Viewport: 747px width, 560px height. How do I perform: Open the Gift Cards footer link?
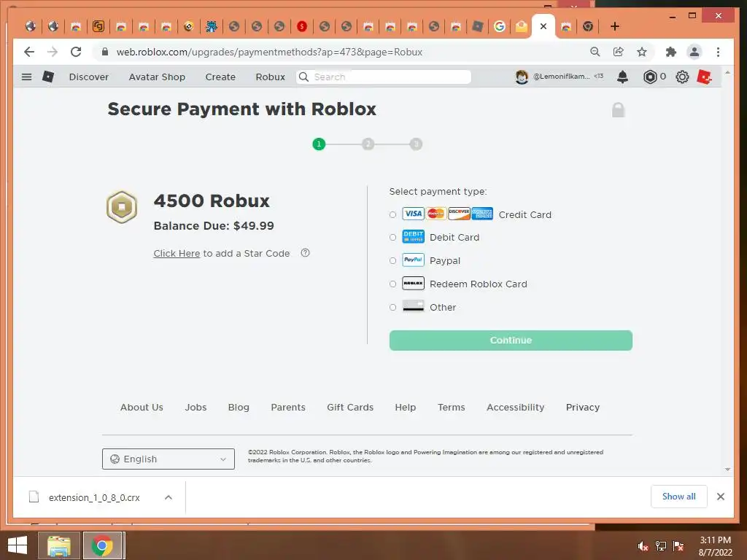(x=350, y=407)
